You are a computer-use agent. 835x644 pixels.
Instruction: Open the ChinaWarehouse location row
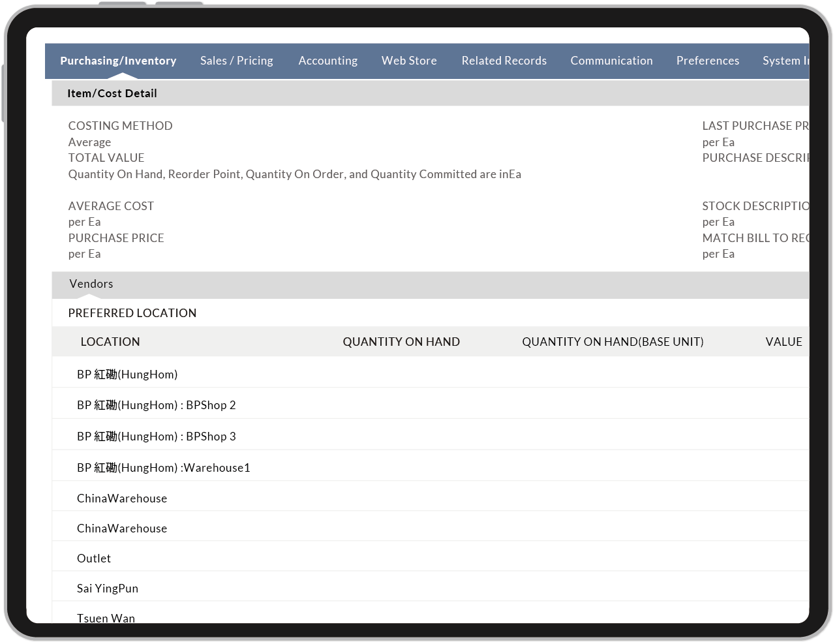point(122,497)
